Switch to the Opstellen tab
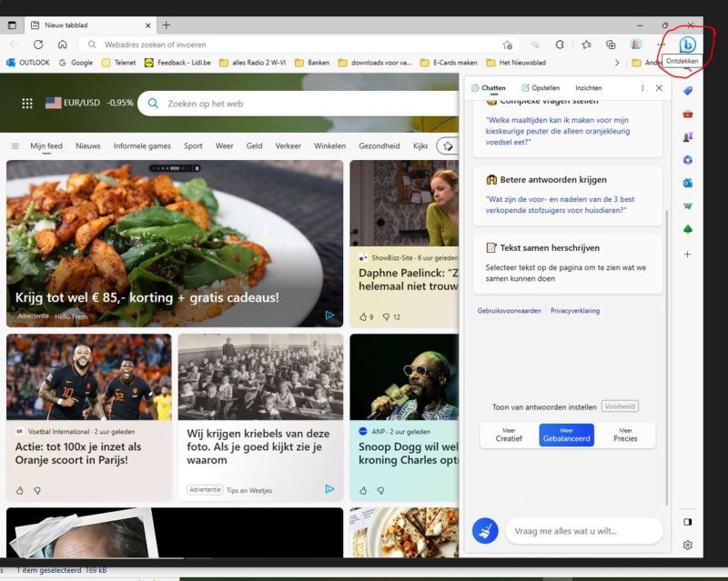 point(541,88)
